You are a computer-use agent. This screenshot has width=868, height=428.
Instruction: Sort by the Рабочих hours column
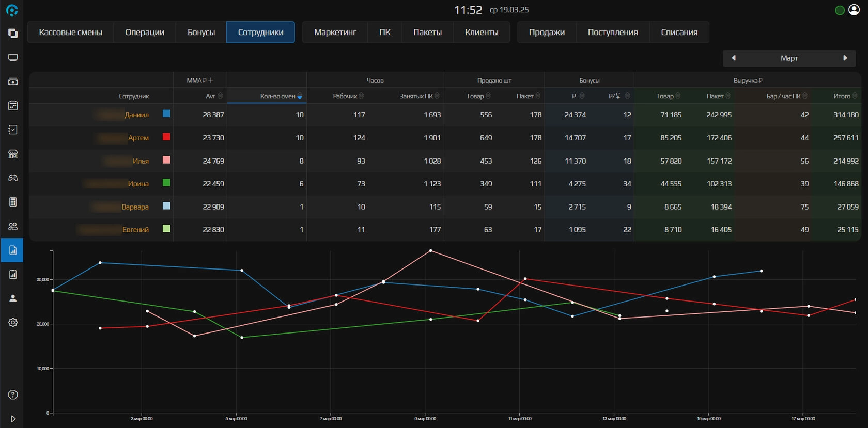coord(348,96)
